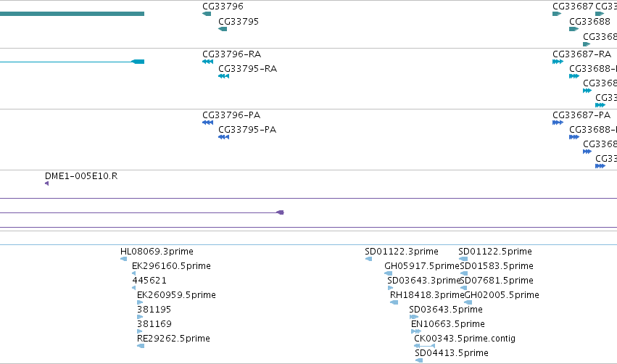This screenshot has width=617, height=364.
Task: Click the DME1-005E10.R purple marker
Action: (47, 183)
